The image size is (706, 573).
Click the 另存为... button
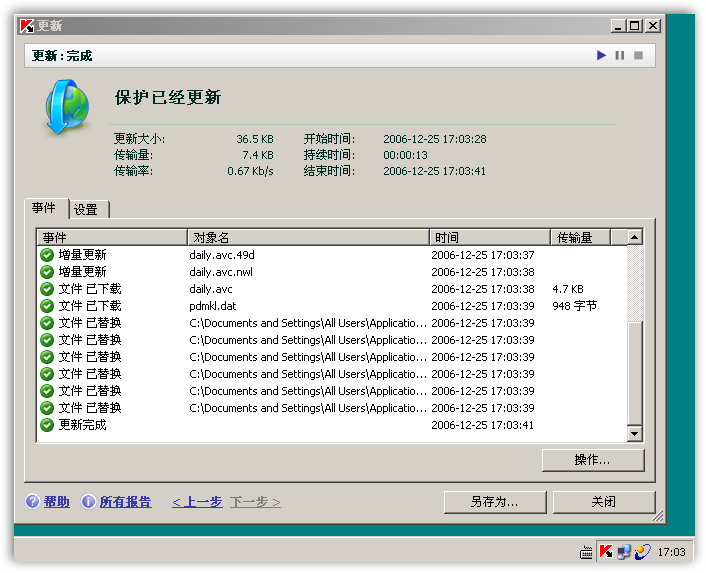pyautogui.click(x=495, y=502)
